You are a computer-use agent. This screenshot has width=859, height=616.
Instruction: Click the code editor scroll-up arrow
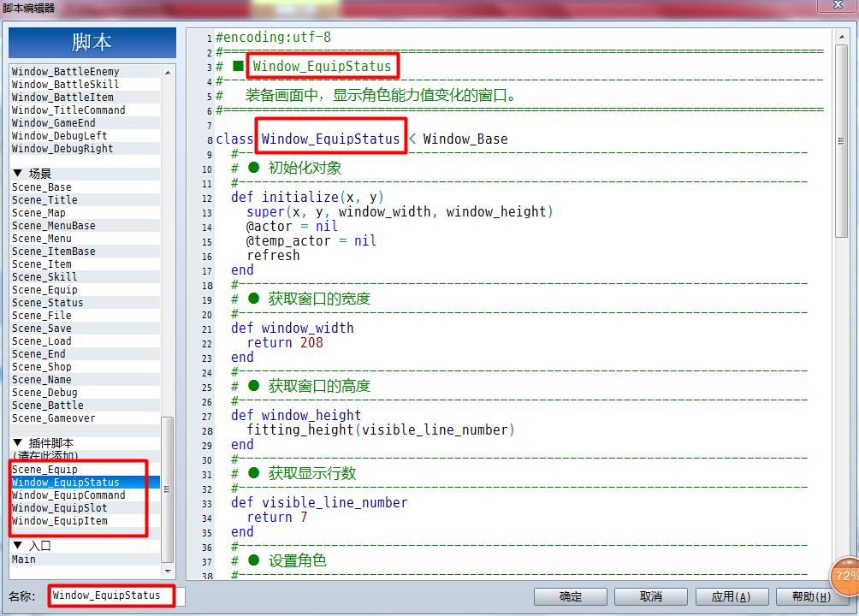click(x=842, y=38)
